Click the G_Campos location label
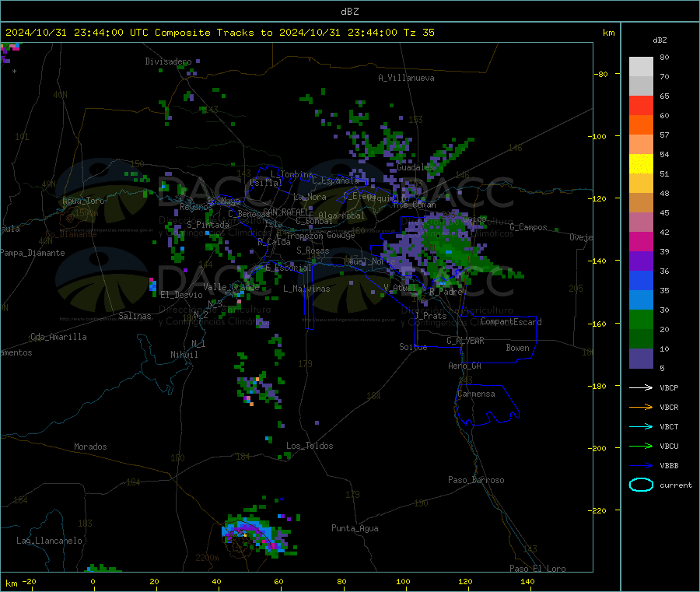Screen dimensions: 700x592 [x=529, y=227]
